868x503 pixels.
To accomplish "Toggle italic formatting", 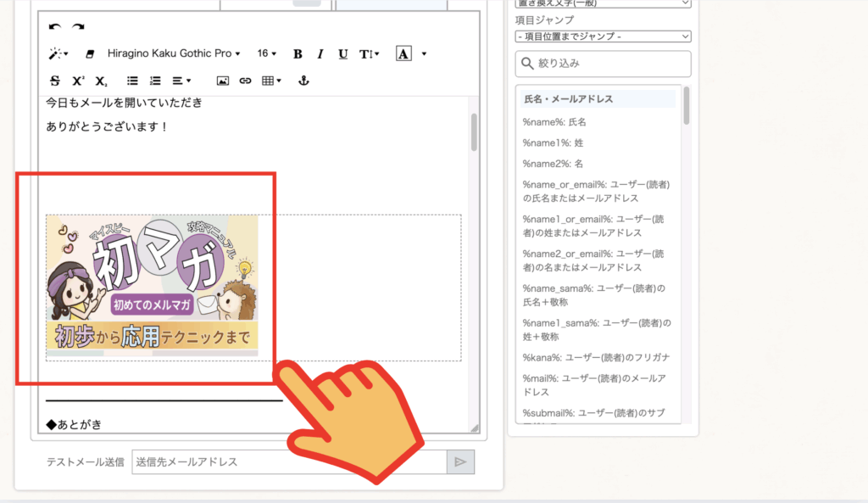I will tap(320, 53).
